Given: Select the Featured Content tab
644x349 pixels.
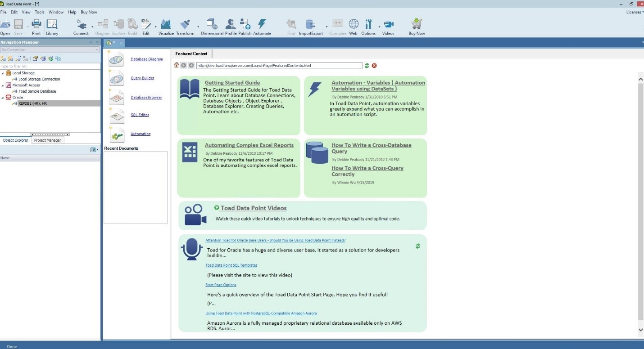Looking at the screenshot, I should (x=191, y=54).
